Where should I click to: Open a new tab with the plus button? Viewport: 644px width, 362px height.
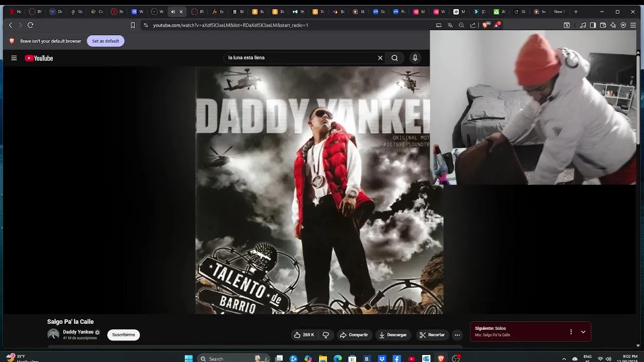[x=576, y=12]
